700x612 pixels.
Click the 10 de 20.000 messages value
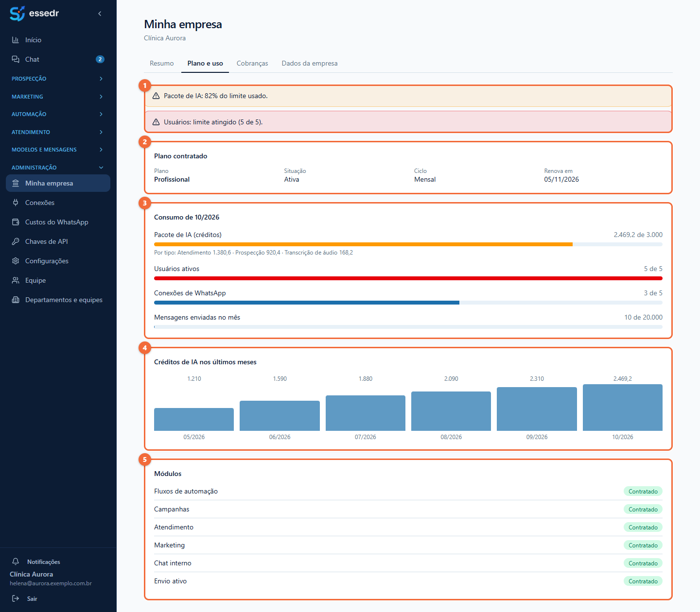[643, 318]
